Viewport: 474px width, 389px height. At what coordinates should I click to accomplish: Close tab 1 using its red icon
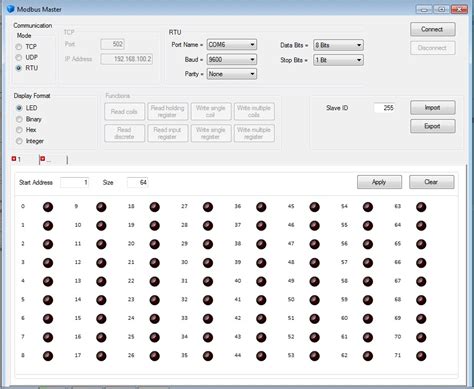(14, 159)
